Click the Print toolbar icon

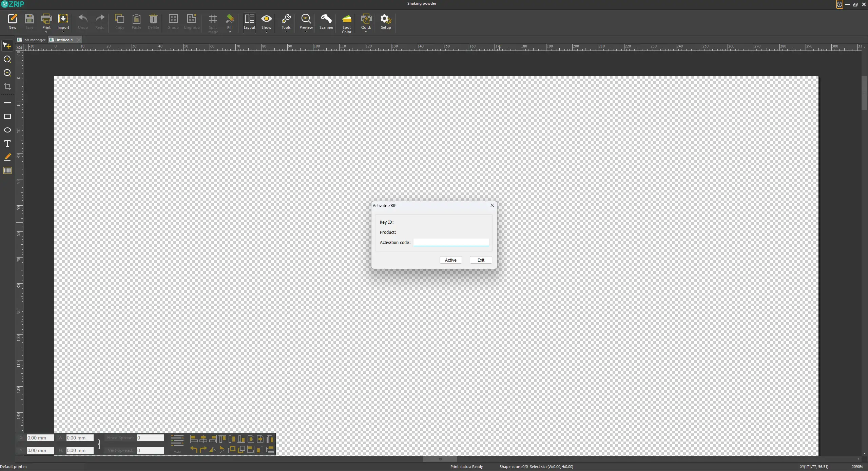[x=46, y=19]
